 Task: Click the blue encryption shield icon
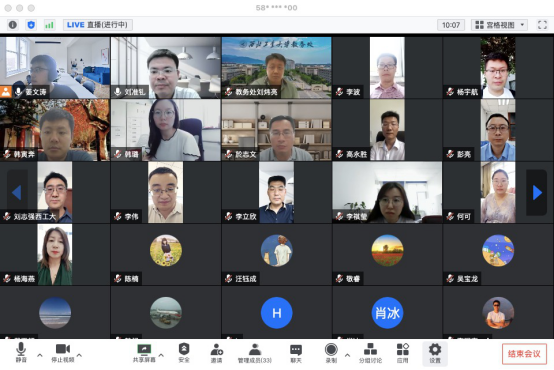point(31,25)
